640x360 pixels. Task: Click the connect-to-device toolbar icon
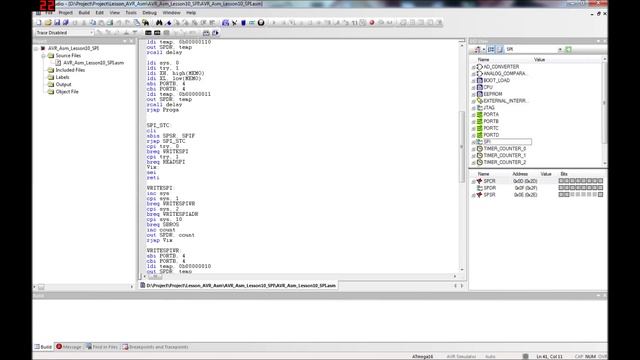point(252,23)
